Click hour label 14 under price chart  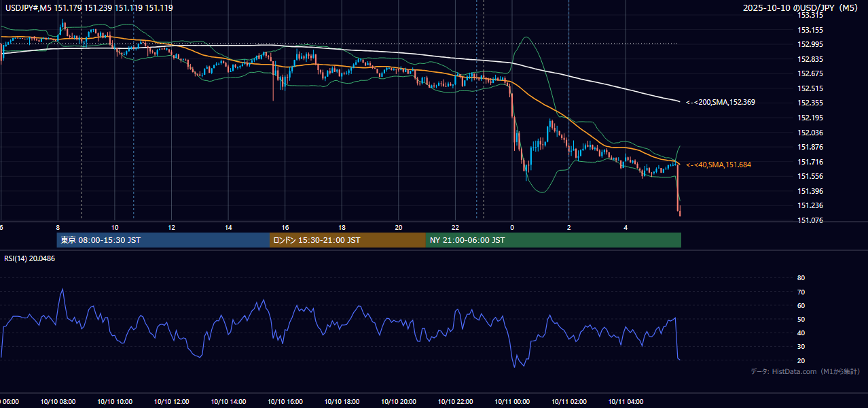point(228,227)
